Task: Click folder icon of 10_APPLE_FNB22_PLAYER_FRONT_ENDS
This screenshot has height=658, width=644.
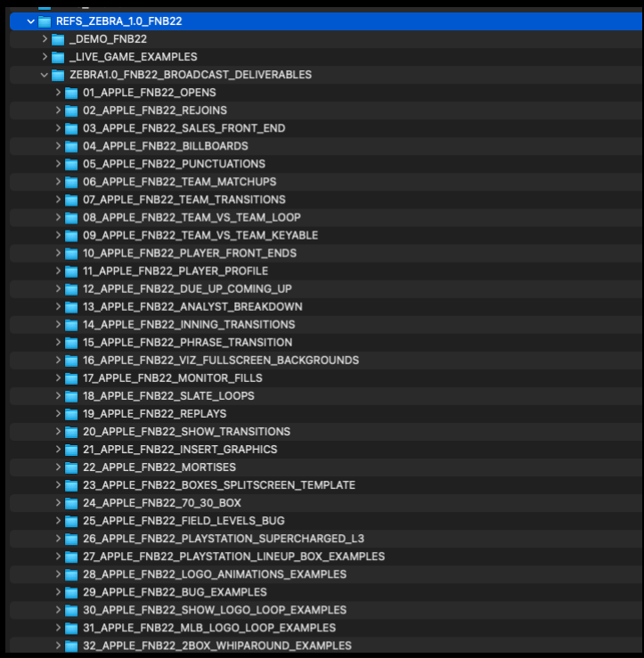Action: coord(71,254)
